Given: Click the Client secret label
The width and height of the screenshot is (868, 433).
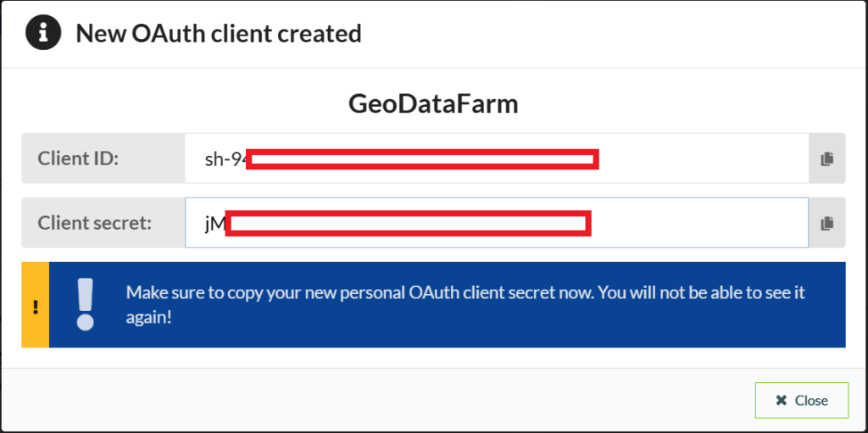Looking at the screenshot, I should 95,223.
